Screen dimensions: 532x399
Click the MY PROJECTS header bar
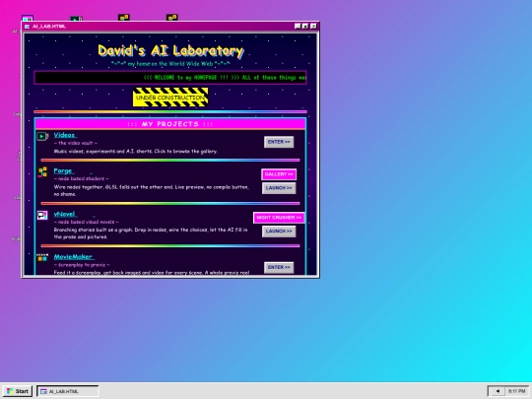coord(170,124)
